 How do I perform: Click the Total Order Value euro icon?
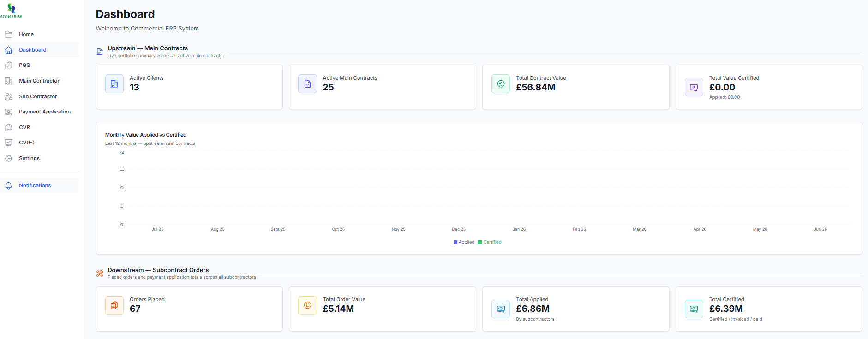point(307,305)
